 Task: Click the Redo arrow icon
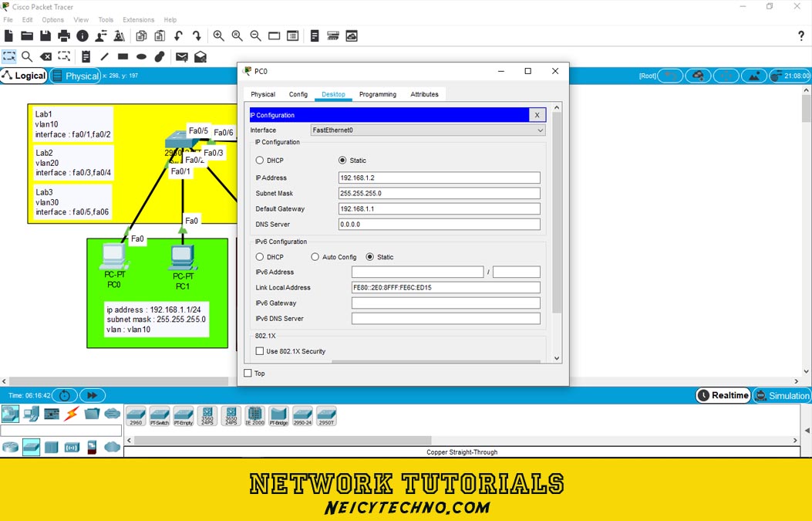[x=197, y=36]
